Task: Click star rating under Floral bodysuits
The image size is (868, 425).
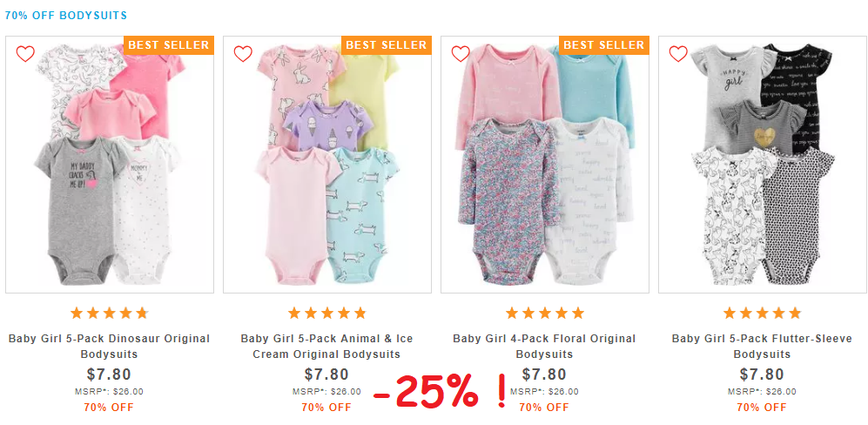Action: [x=544, y=313]
